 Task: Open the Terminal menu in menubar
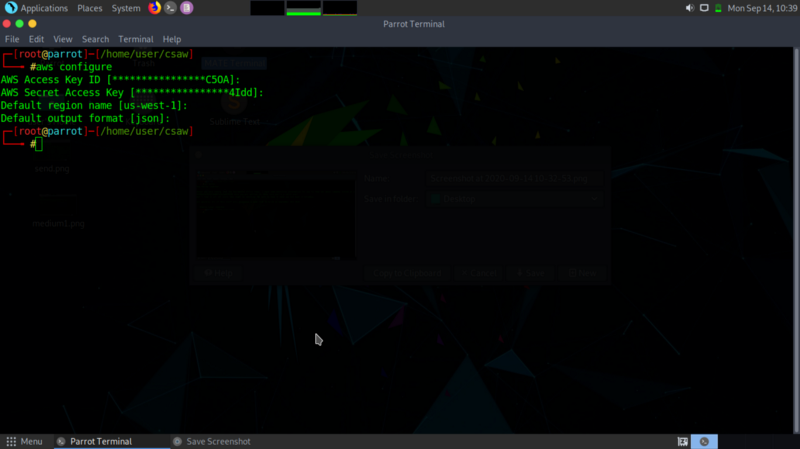point(136,39)
